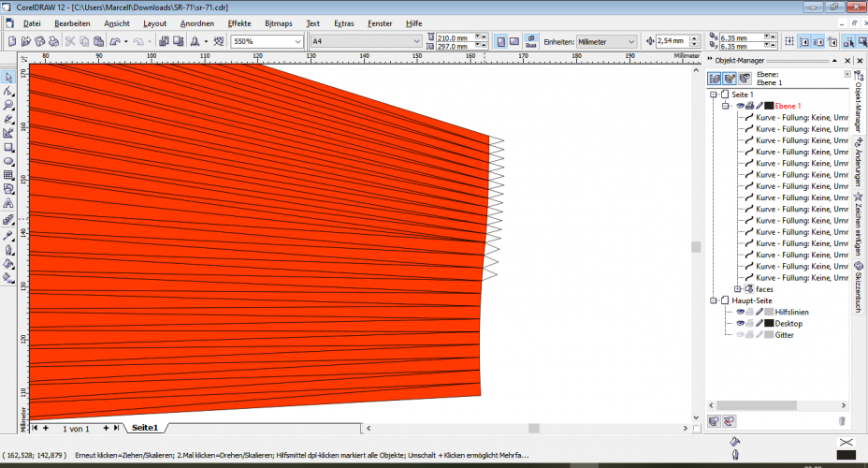Screen dimensions: 868x468
Task: Select the Seite1 page tab
Action: click(x=145, y=428)
